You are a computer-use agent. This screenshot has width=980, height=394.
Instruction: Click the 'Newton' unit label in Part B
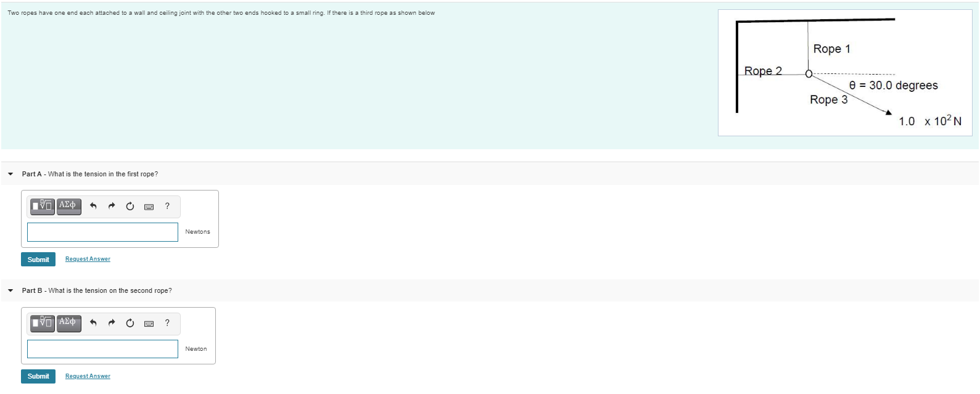(x=196, y=349)
